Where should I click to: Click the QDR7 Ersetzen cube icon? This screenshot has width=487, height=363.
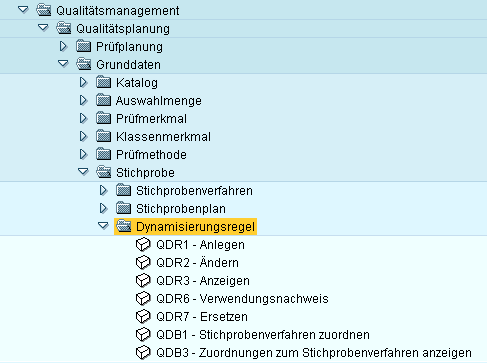[x=143, y=316]
